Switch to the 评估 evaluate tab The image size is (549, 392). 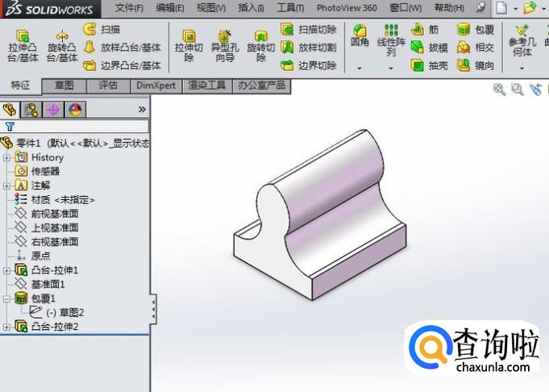(x=108, y=85)
